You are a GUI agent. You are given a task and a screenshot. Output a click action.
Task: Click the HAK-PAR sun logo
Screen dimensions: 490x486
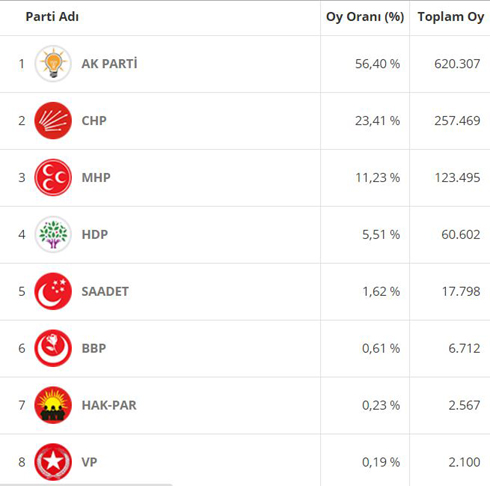tap(53, 405)
